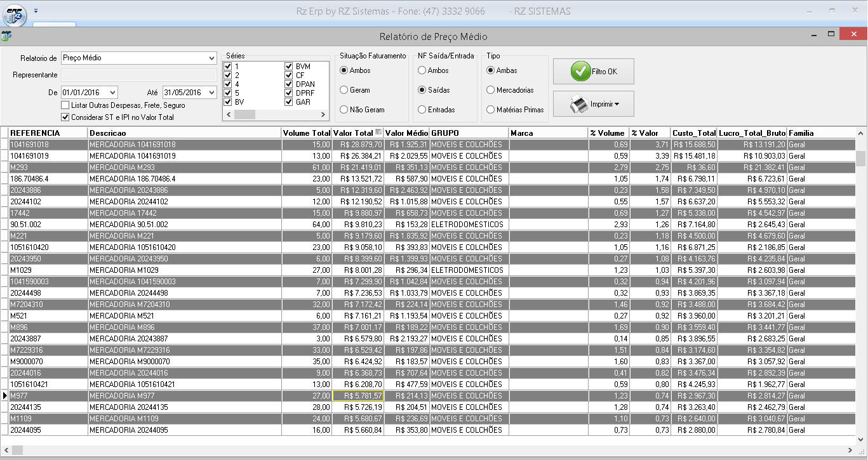Open the Até end date picker
This screenshot has height=460, width=868.
tap(212, 93)
